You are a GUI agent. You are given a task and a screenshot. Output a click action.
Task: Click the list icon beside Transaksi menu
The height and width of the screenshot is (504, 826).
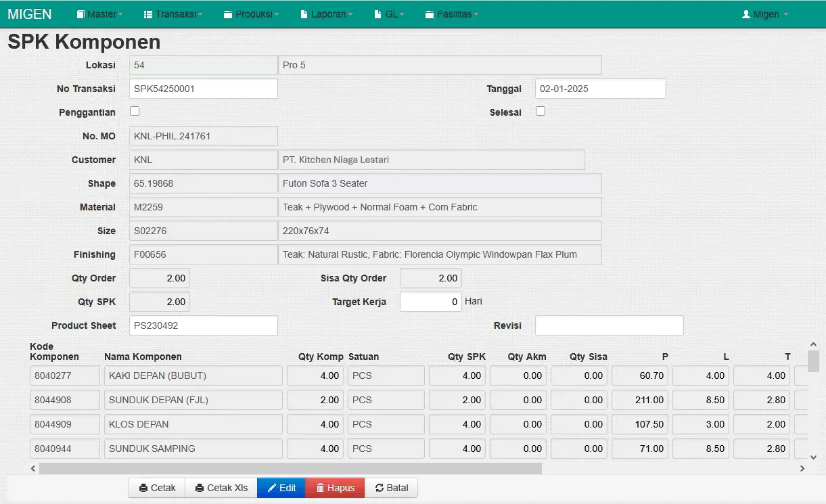149,14
